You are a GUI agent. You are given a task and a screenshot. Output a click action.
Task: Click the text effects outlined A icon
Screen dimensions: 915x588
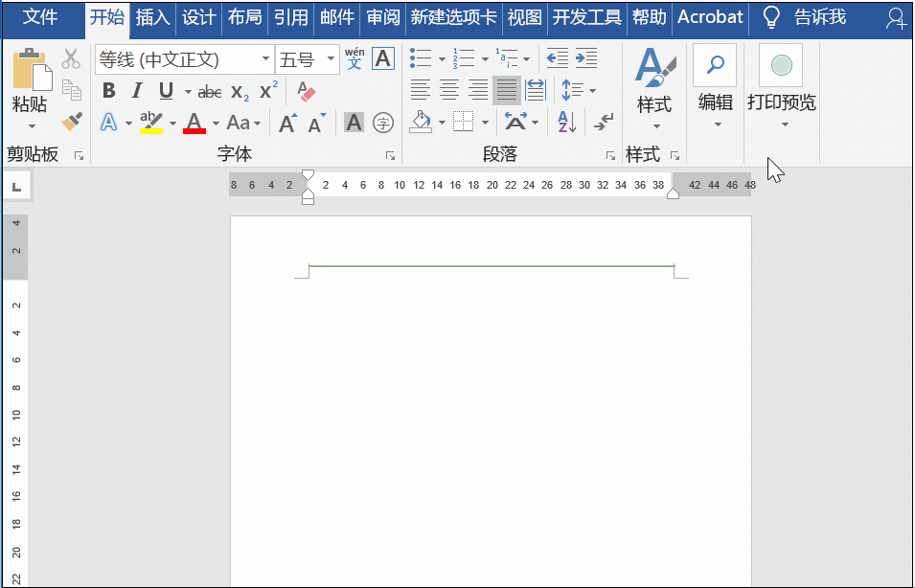pos(108,123)
